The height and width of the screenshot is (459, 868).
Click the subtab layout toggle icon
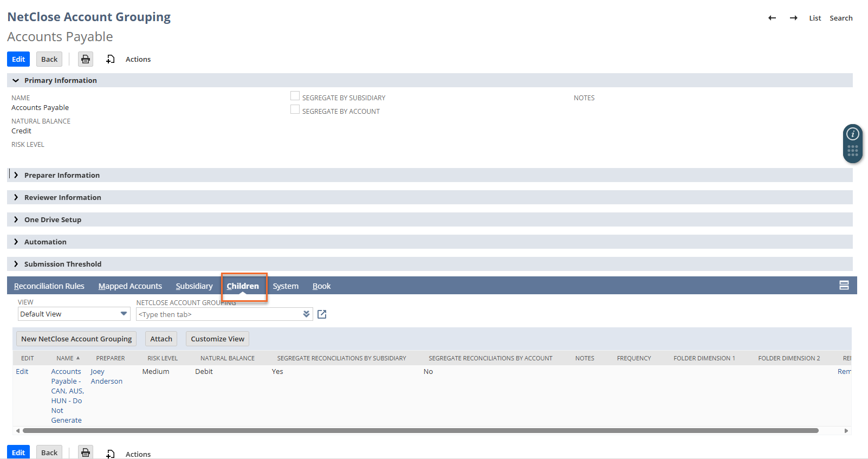coord(844,285)
